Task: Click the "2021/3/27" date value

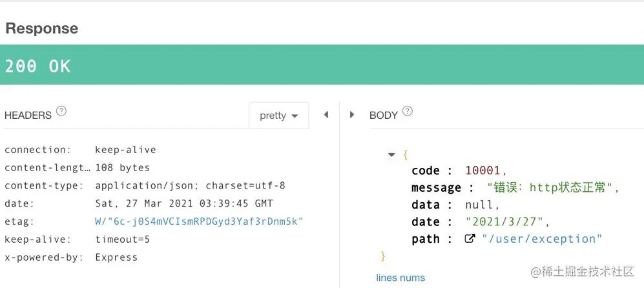Action: click(x=506, y=221)
